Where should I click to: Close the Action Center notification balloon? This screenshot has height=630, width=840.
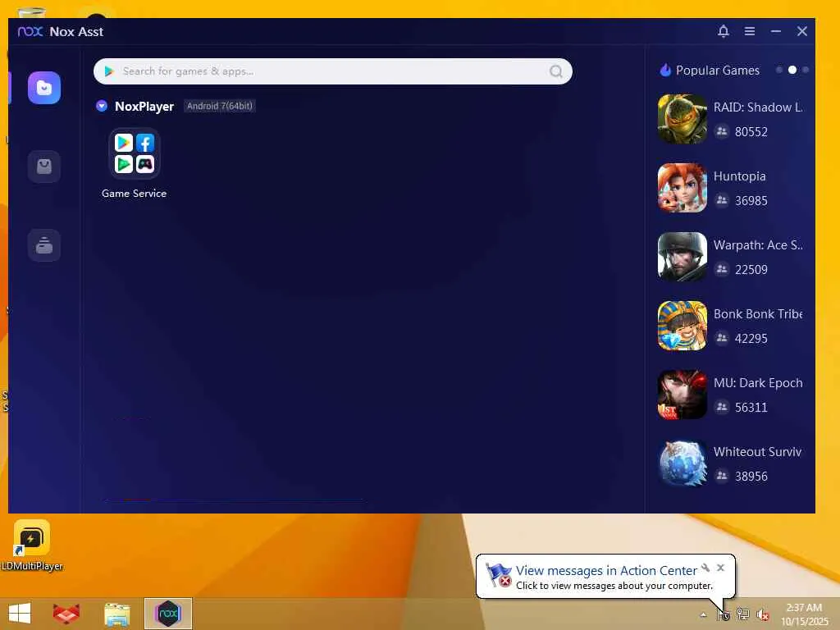720,568
